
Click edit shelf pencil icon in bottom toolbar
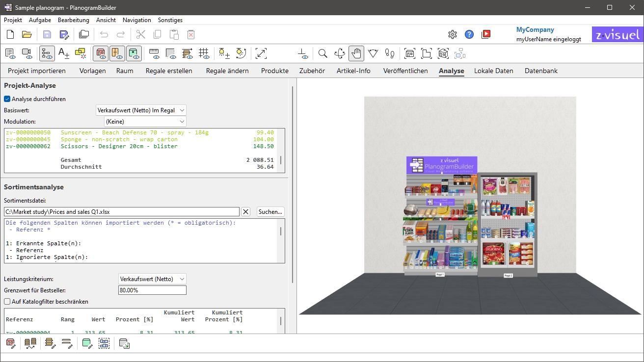[x=11, y=343]
